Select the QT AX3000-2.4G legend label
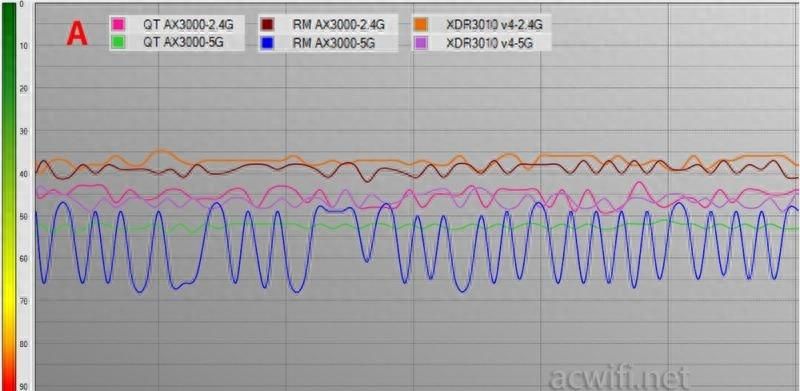Viewport: 800px width, 391px height. point(188,24)
